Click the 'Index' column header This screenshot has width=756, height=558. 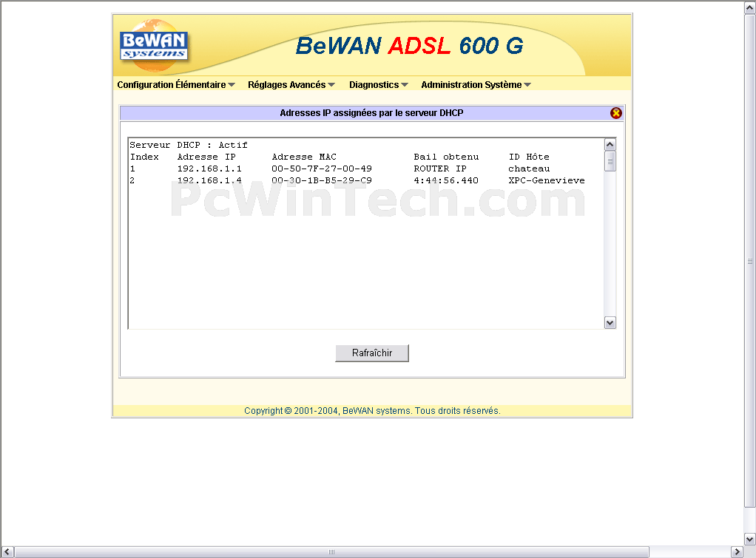(144, 157)
